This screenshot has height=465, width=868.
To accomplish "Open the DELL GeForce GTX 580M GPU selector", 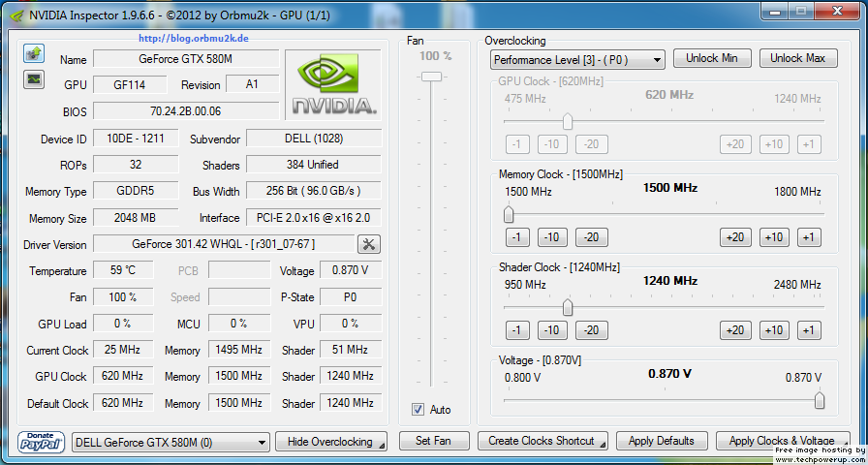I will click(171, 443).
